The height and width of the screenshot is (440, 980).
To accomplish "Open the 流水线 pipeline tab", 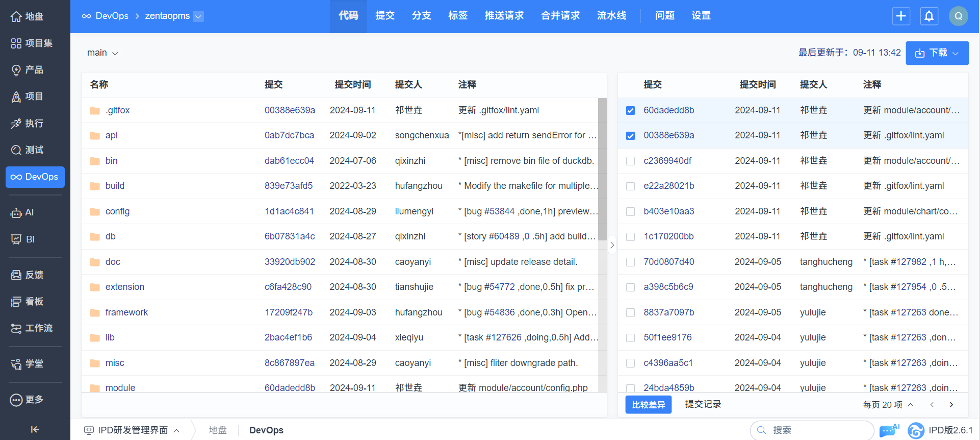I will (x=611, y=16).
